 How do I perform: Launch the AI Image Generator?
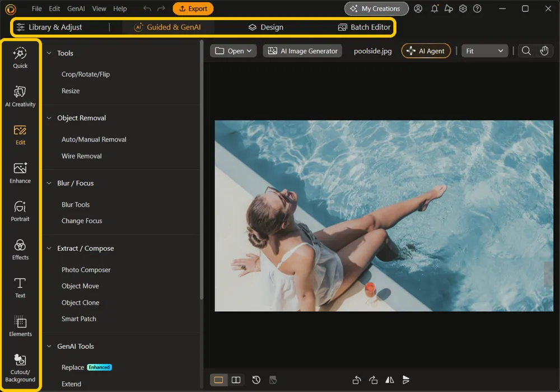[x=302, y=51]
